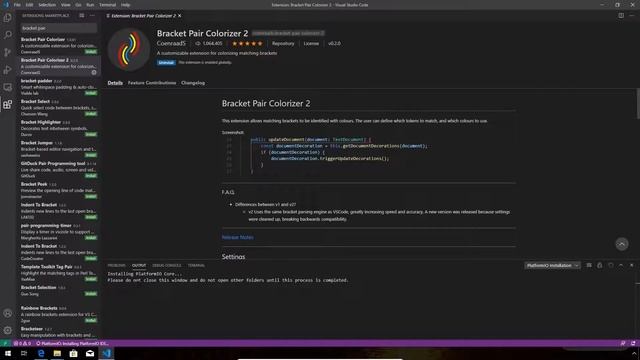Viewport: 640px width, 360px height.
Task: Select Bracket Jumper in the extensions list
Action: coord(59,149)
